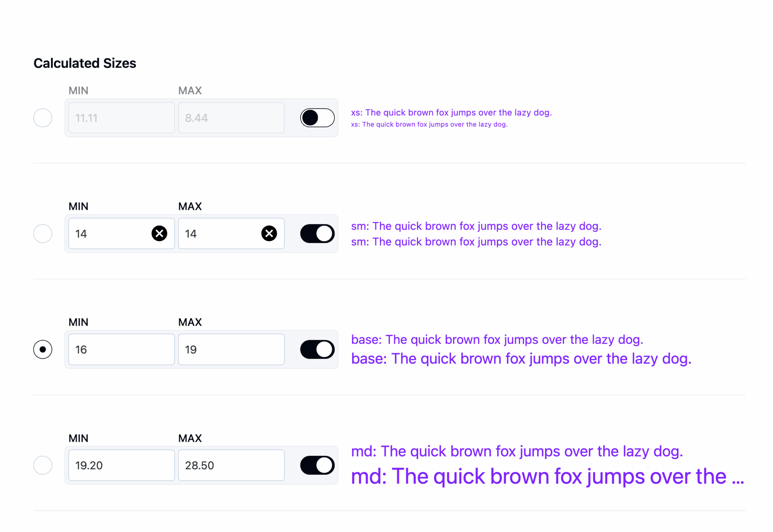The image size is (773, 532).
Task: Select the xs size radio button
Action: (43, 118)
